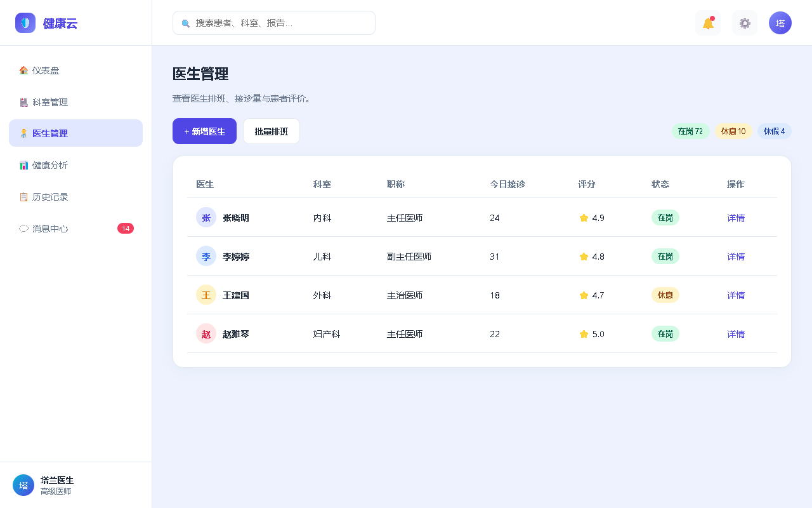Screen dimensions: 812x508
Task: Click the star icon beside rating 4.9
Action: (584, 218)
